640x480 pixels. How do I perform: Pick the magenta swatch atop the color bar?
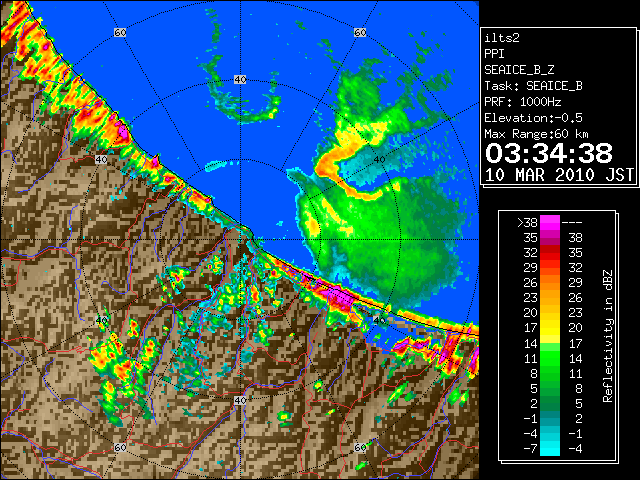pyautogui.click(x=550, y=223)
